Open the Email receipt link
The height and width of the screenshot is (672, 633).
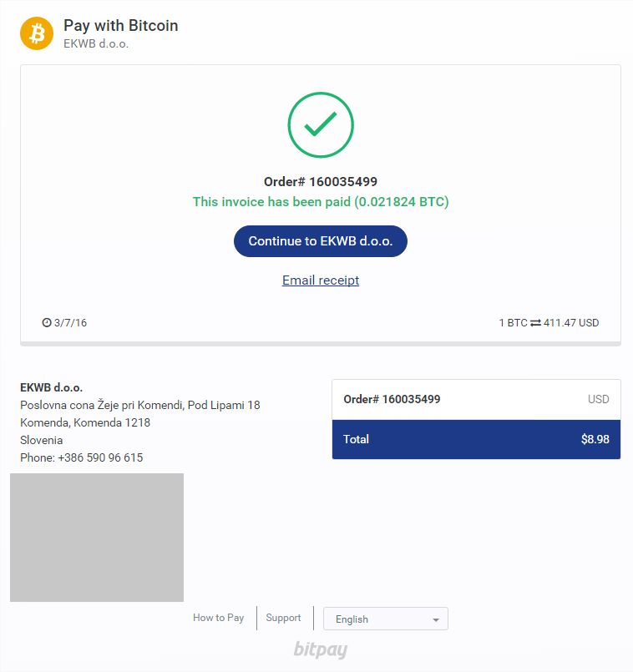tap(321, 280)
